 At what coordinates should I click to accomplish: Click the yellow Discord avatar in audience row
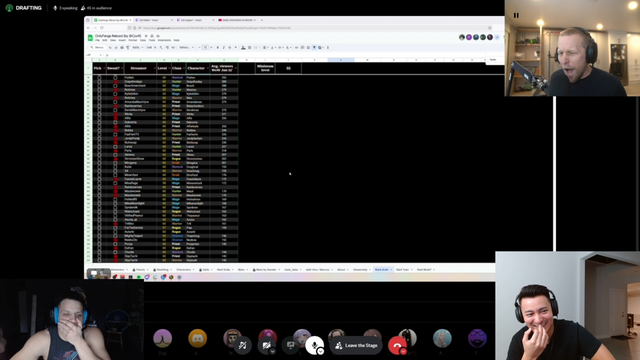coord(198,338)
